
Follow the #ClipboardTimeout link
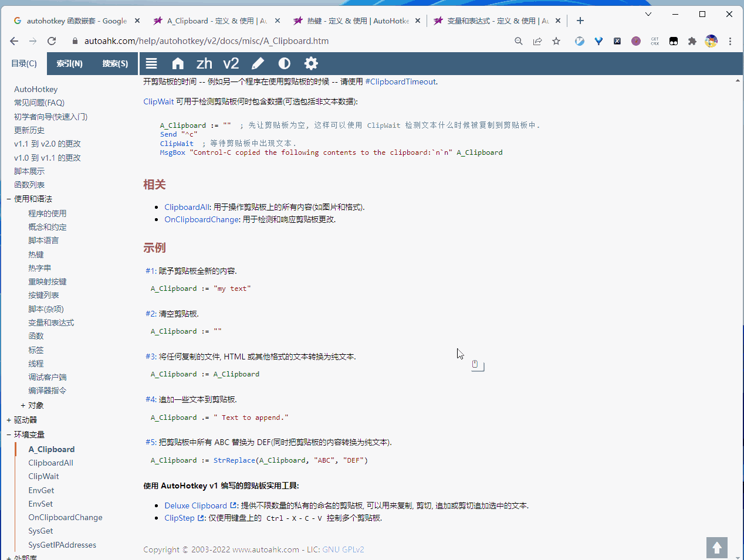(x=401, y=82)
